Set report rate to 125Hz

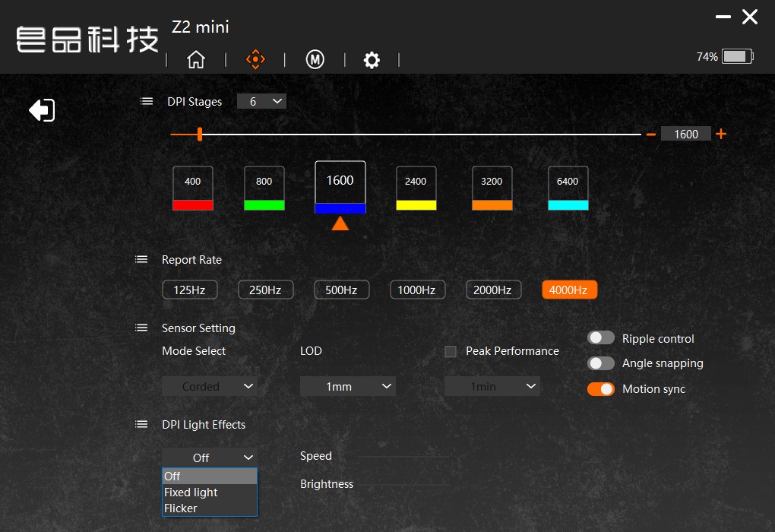189,290
